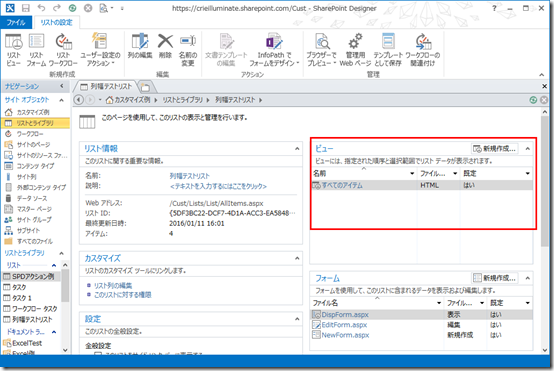The width and height of the screenshot is (554, 371).
Task: Click Delete (削除) ribbon icon
Action: [165, 46]
